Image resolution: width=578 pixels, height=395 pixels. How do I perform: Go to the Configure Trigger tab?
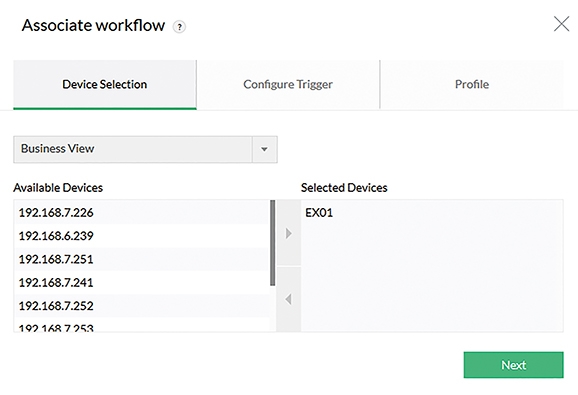point(288,84)
